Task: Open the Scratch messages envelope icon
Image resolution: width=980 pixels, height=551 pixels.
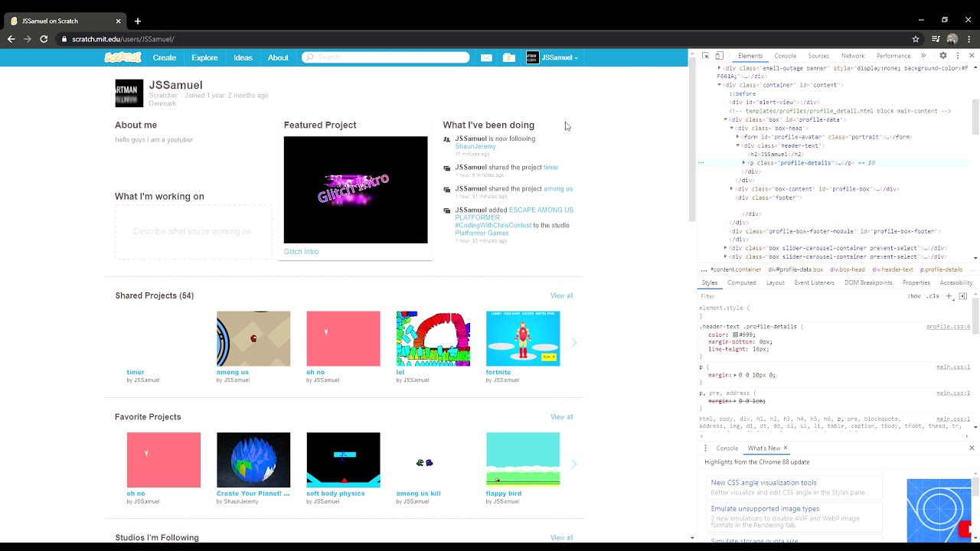Action: coord(486,57)
